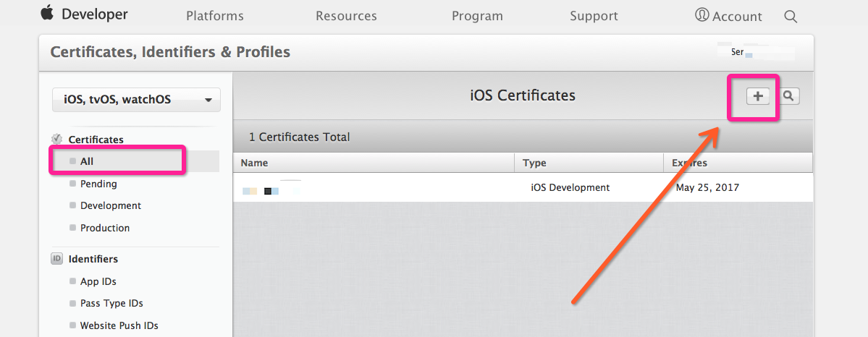Click the top navigation search magnifier

(x=791, y=17)
